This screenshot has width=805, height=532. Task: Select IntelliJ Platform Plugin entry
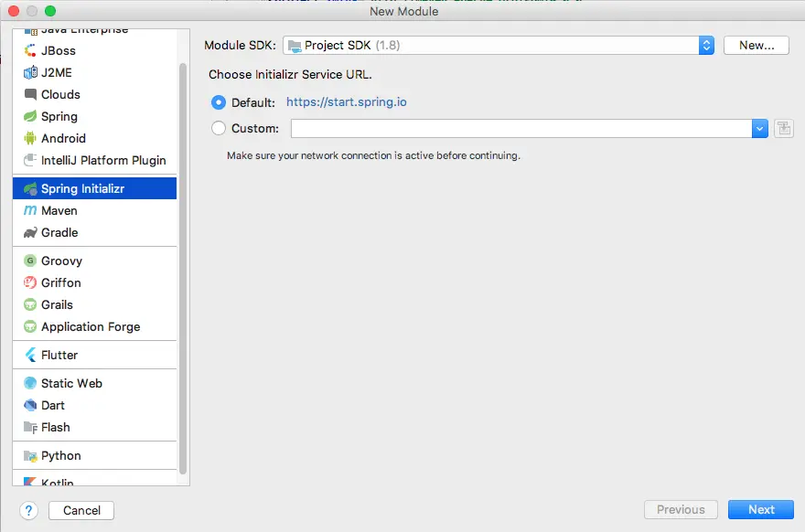94,160
